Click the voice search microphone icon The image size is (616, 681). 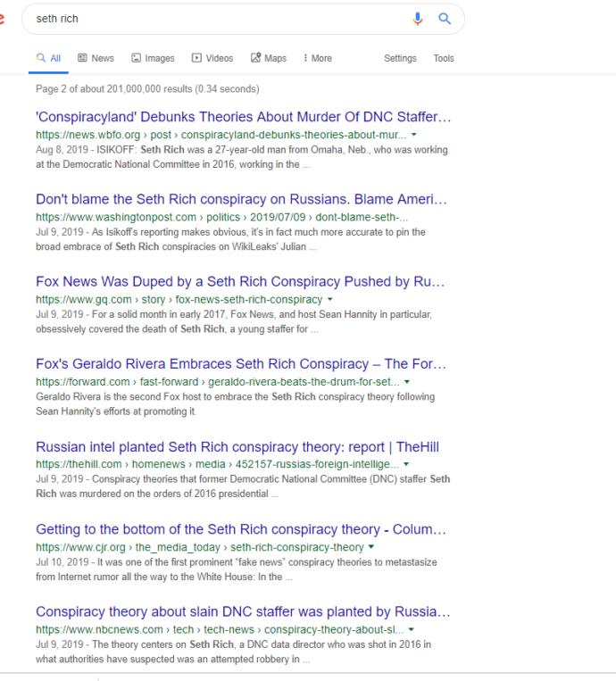[418, 19]
